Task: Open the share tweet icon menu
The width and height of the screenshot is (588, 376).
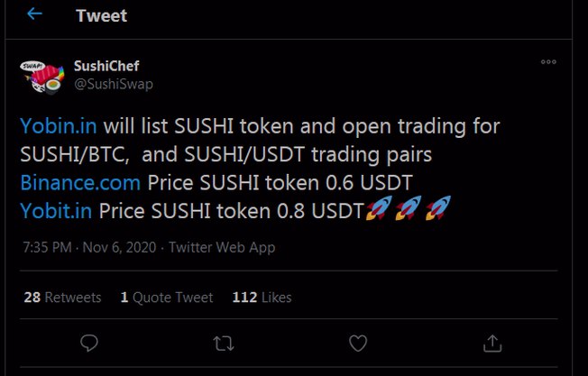Action: pyautogui.click(x=492, y=343)
